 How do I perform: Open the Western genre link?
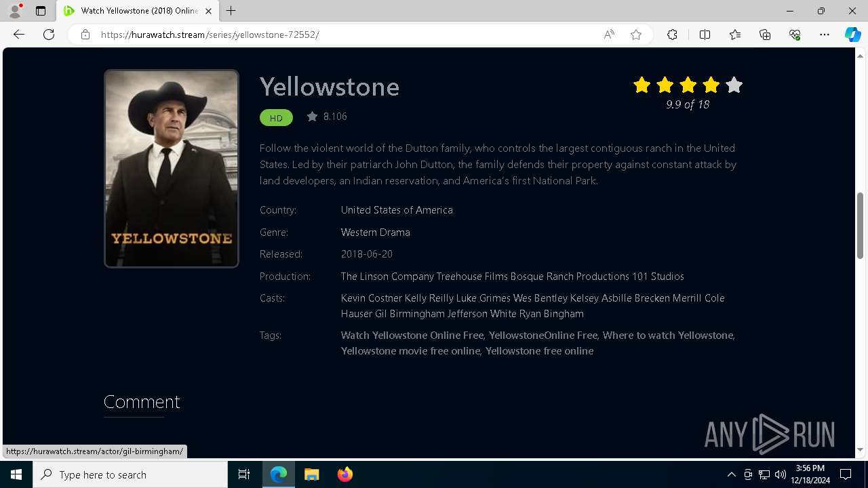point(359,232)
